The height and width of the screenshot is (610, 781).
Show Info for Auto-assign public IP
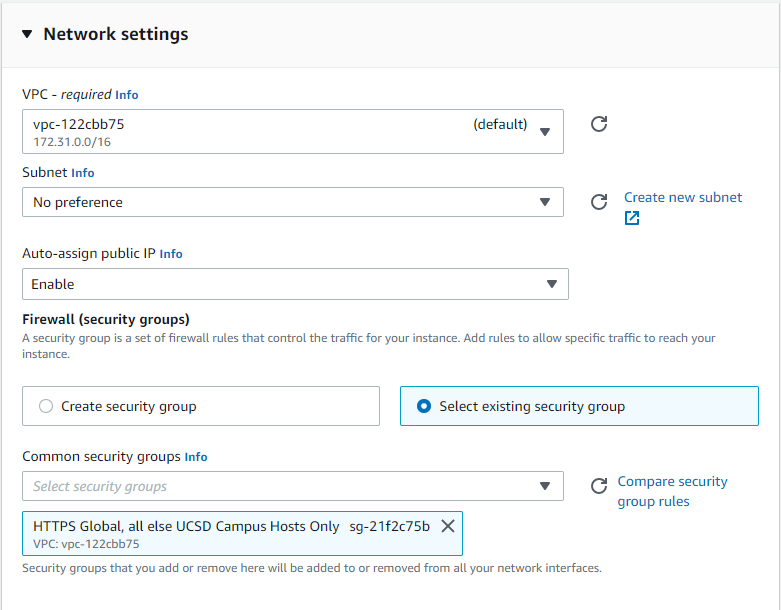click(x=171, y=254)
